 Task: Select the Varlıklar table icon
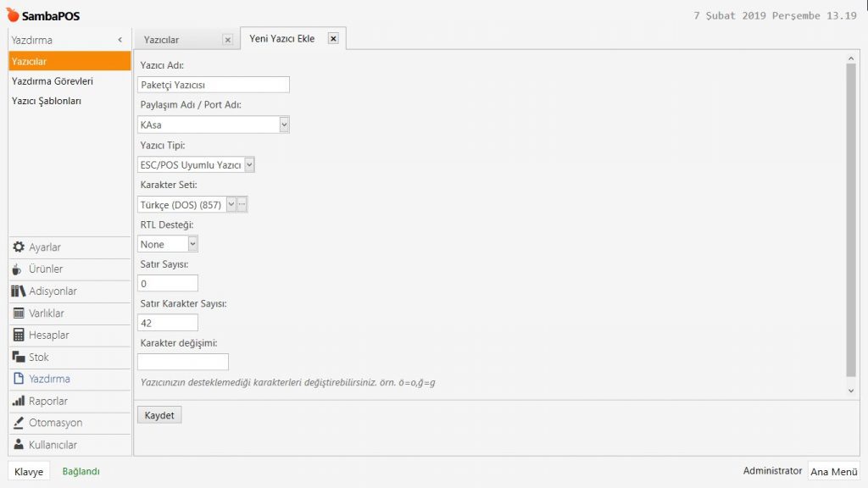coord(19,313)
